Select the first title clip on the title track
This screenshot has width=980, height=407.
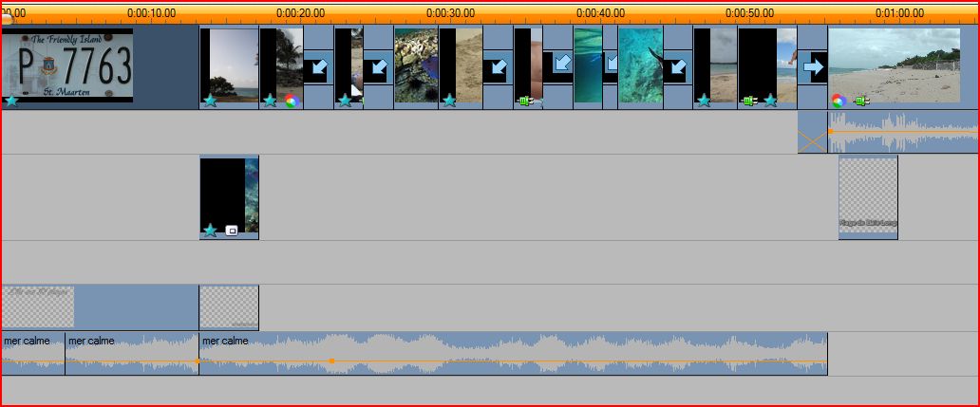(x=100, y=307)
